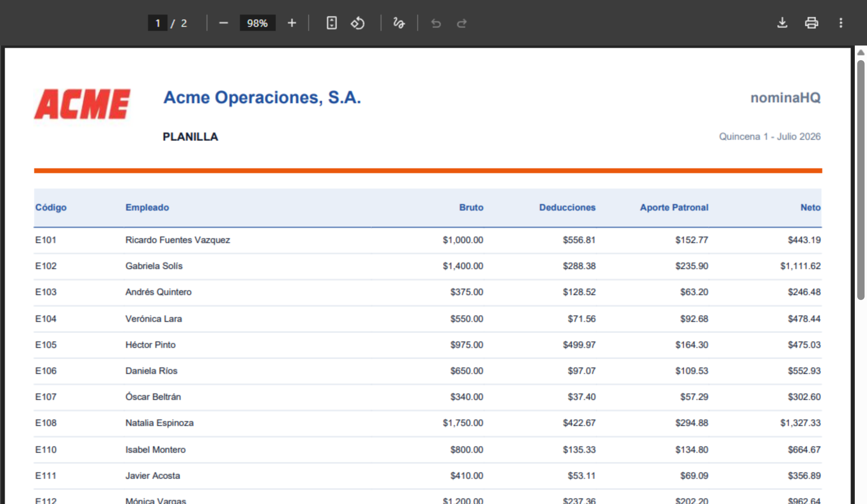This screenshot has height=504, width=867.
Task: Click the 'Acme Operaciones, S.A.' title
Action: click(x=262, y=98)
